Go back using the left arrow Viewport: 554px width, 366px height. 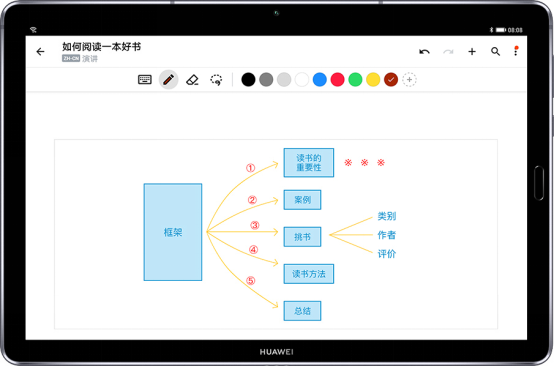(40, 52)
